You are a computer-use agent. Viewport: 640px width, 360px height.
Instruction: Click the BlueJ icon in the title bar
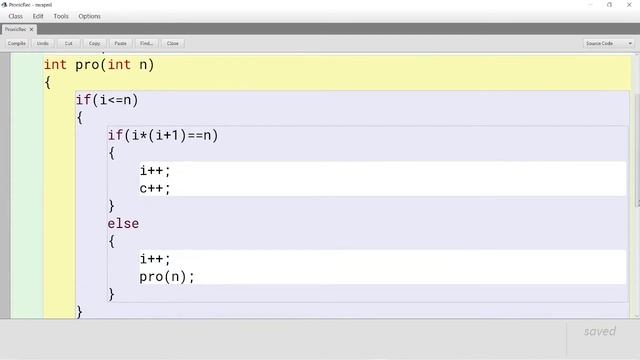tap(4, 5)
